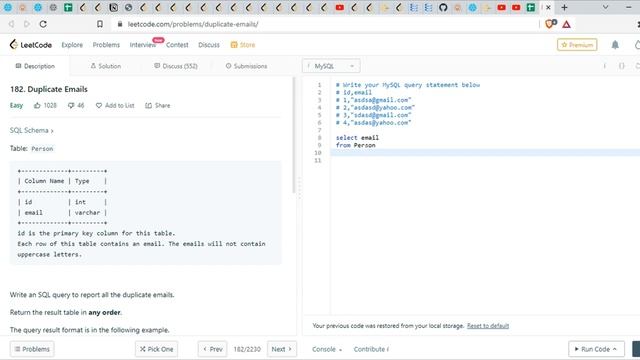Expand the Console panel
Viewport: 640px width, 360px height.
pyautogui.click(x=327, y=349)
